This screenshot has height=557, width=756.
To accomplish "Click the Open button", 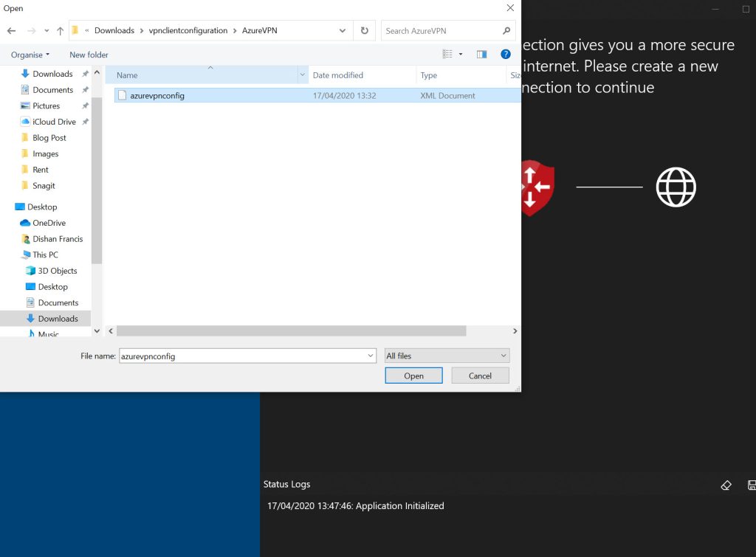I will point(413,375).
